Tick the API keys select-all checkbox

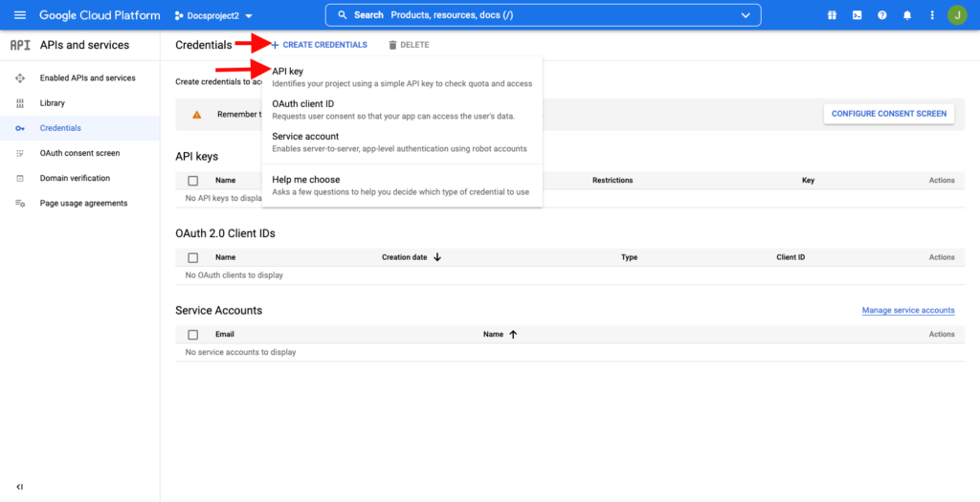(193, 181)
